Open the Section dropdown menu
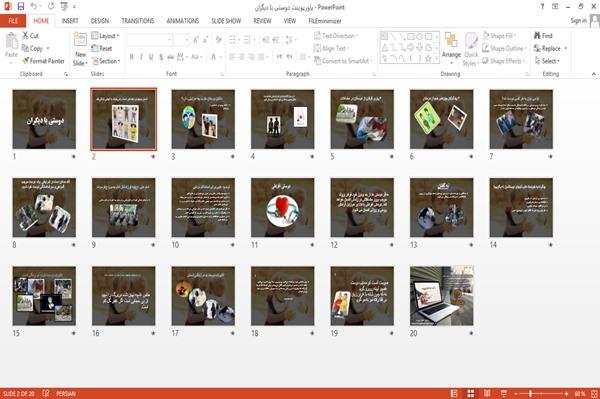Image resolution: width=600 pixels, height=399 pixels. [106, 61]
